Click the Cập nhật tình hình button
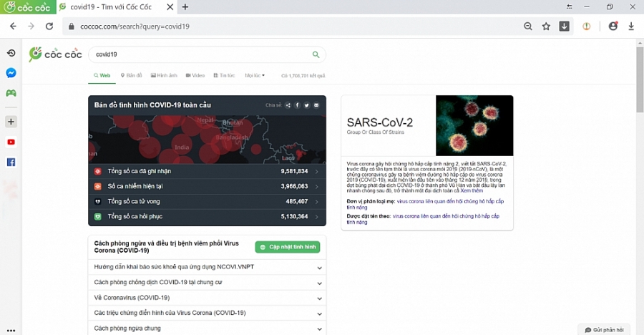644x335 pixels. (287, 247)
